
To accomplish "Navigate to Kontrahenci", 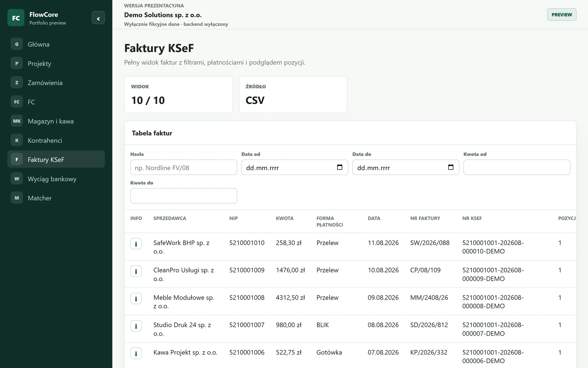I will [56, 140].
